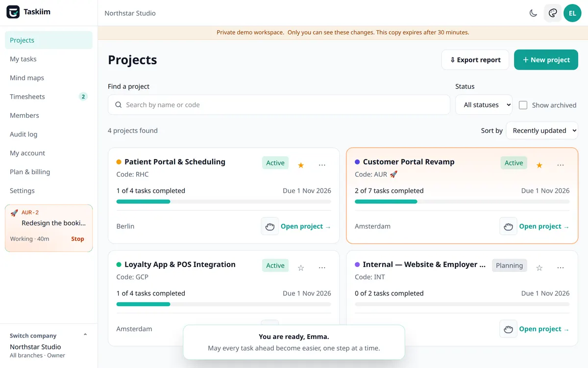This screenshot has height=368, width=588.
Task: Open the theme palette icon
Action: (x=553, y=13)
